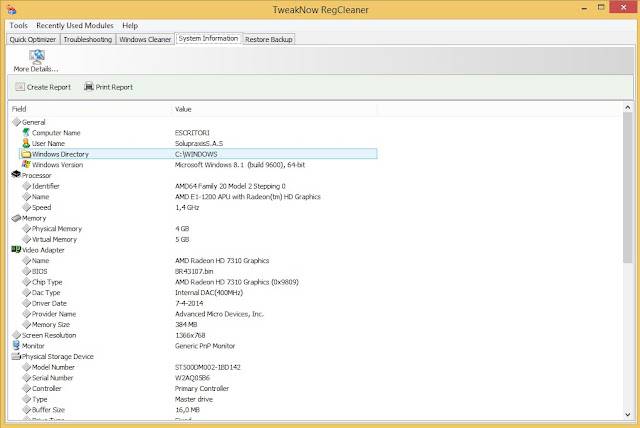Click the scrollbar up arrow

[x=627, y=107]
